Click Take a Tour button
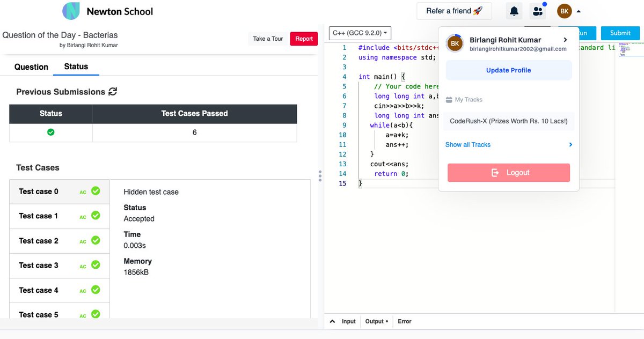This screenshot has height=339, width=644. (268, 39)
